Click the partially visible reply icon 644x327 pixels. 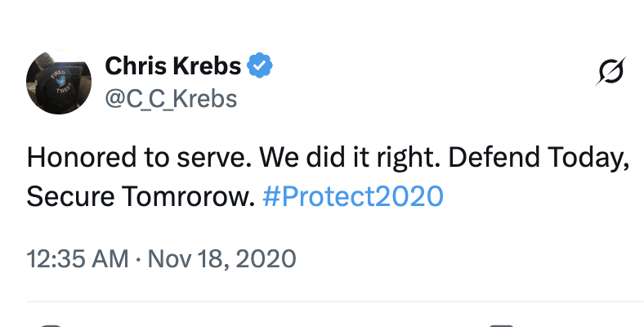51,325
